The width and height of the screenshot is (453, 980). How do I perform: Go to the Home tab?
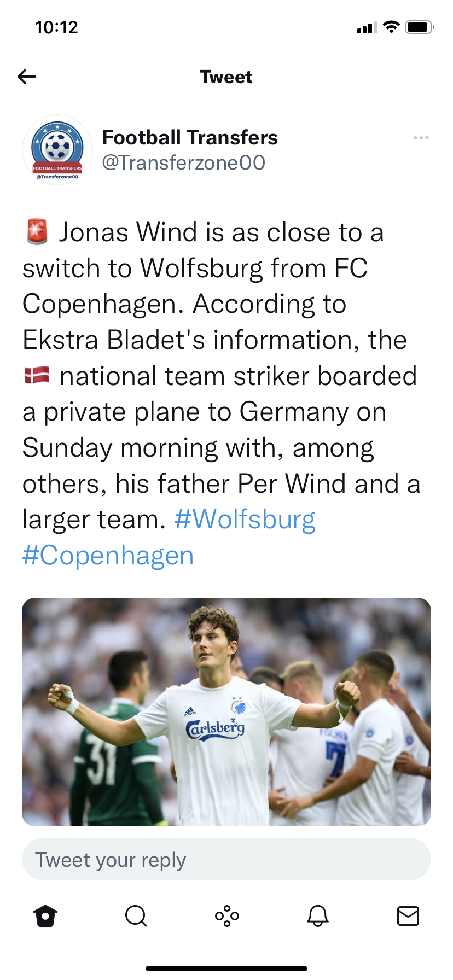coord(45,916)
